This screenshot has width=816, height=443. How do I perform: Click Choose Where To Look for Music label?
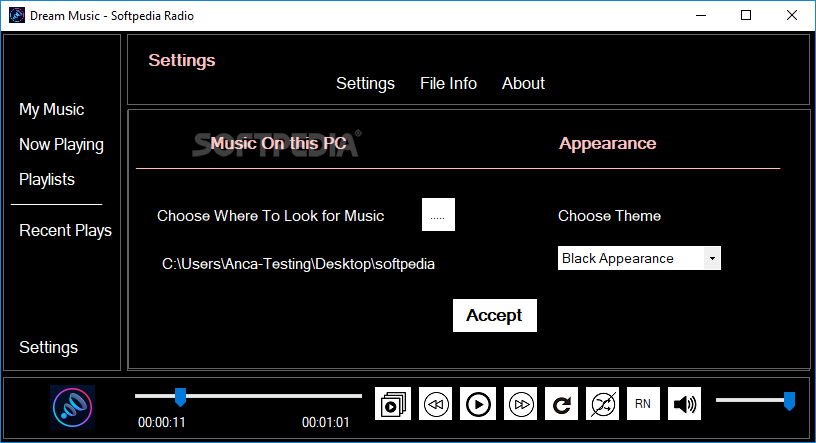(x=271, y=216)
